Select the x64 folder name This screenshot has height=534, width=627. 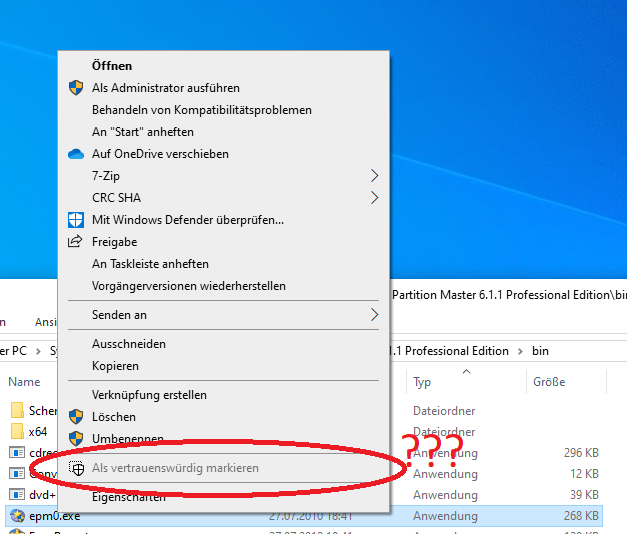(x=38, y=432)
